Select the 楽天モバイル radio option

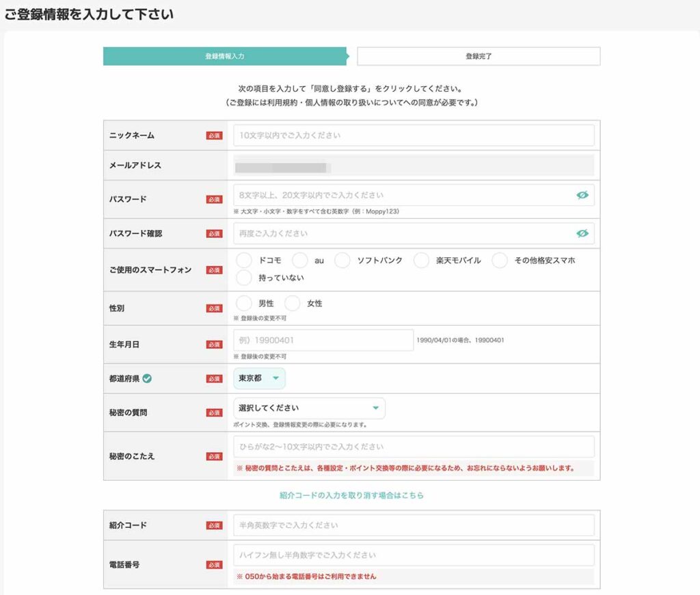[422, 261]
